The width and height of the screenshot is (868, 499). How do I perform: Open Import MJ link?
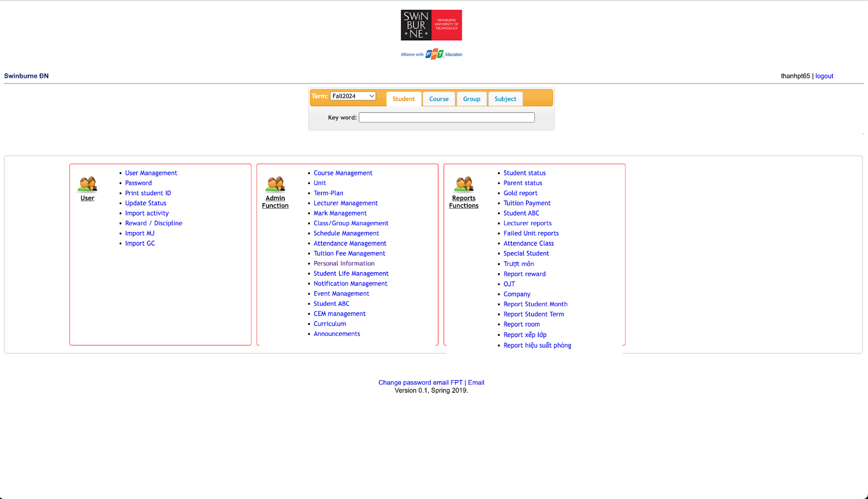[x=139, y=233]
